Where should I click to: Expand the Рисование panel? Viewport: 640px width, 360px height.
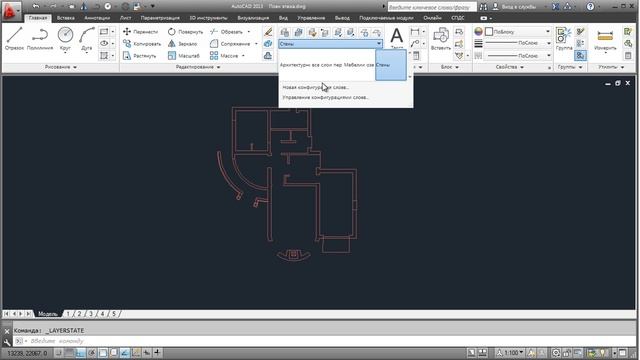point(61,67)
